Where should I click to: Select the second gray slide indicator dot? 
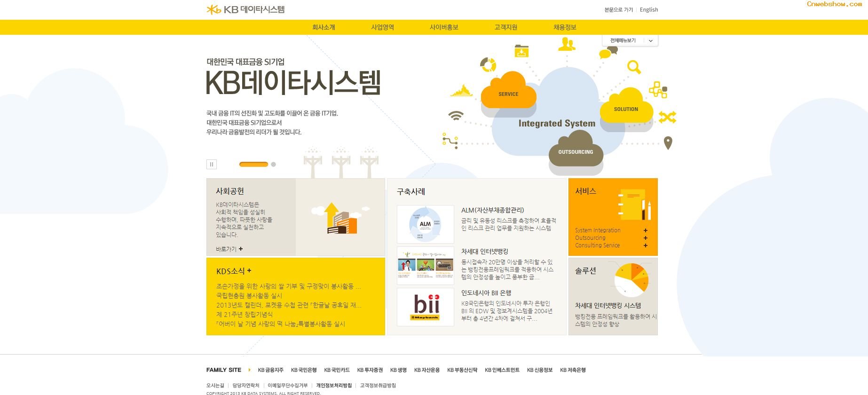pyautogui.click(x=273, y=164)
